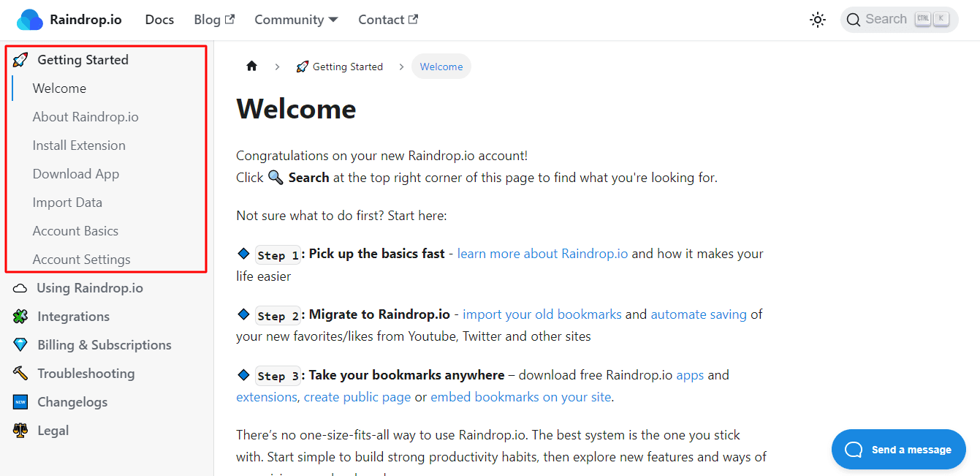Image resolution: width=980 pixels, height=476 pixels.
Task: Click the Send a message chat button
Action: 898,449
